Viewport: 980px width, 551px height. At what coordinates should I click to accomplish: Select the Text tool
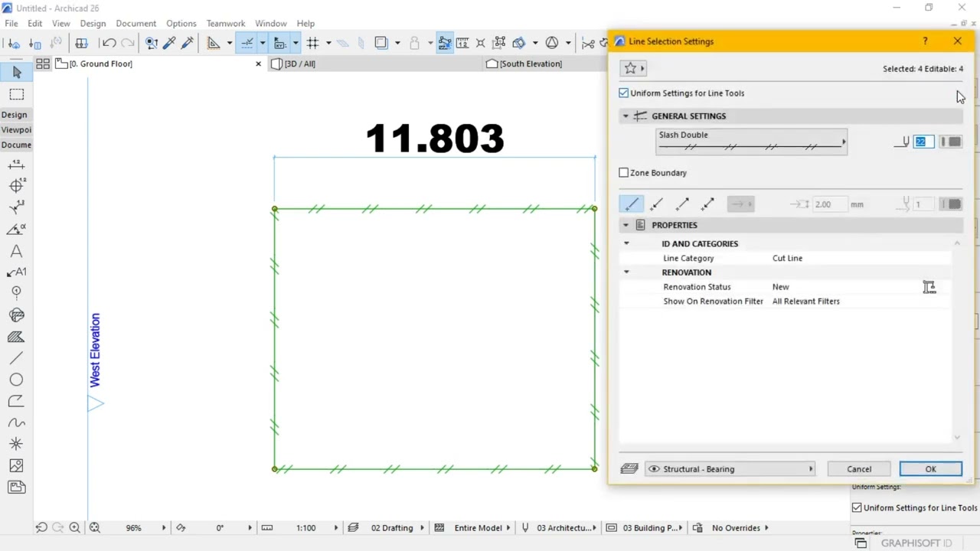point(16,251)
